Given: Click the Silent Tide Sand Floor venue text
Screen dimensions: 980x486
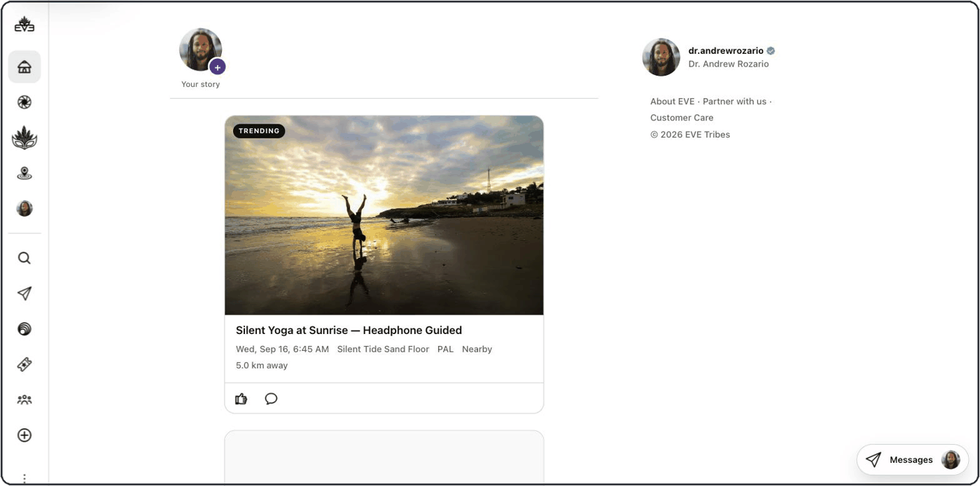Looking at the screenshot, I should click(383, 349).
